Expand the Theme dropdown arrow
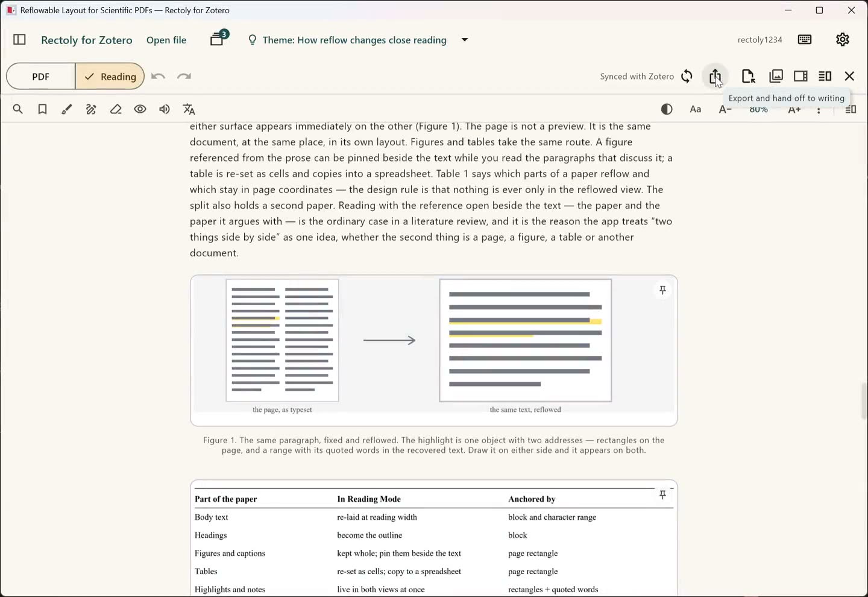 pos(465,40)
